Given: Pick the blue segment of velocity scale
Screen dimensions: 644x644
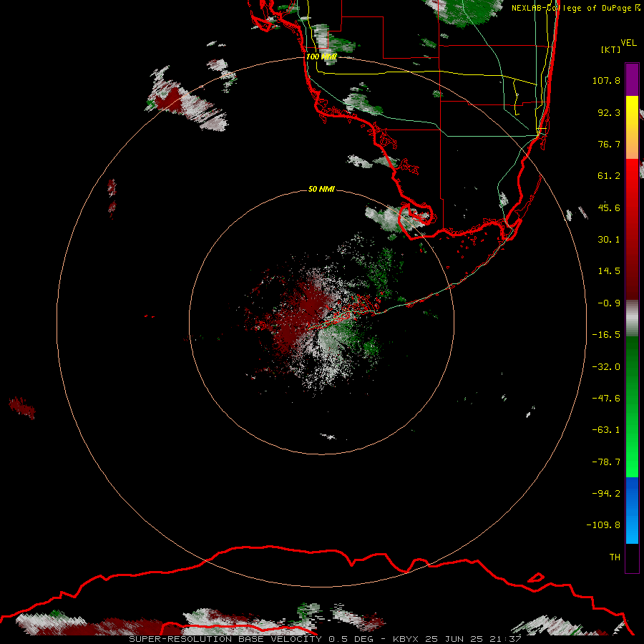Looking at the screenshot, I should (x=632, y=510).
